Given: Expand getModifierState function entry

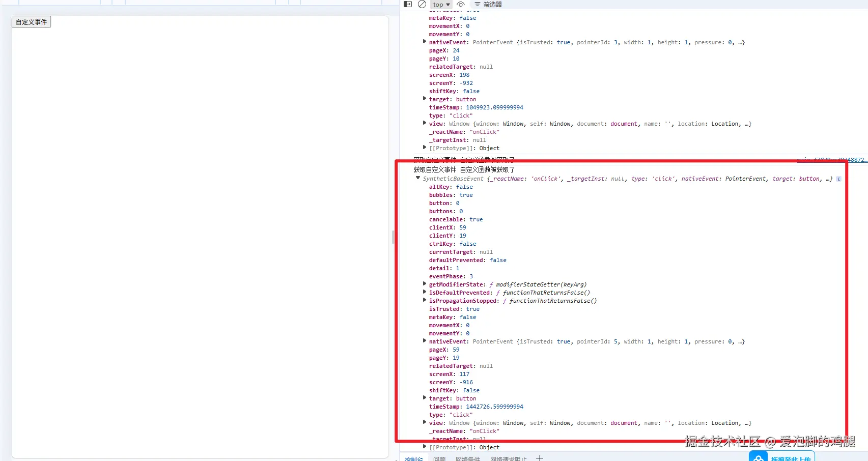Looking at the screenshot, I should point(425,284).
